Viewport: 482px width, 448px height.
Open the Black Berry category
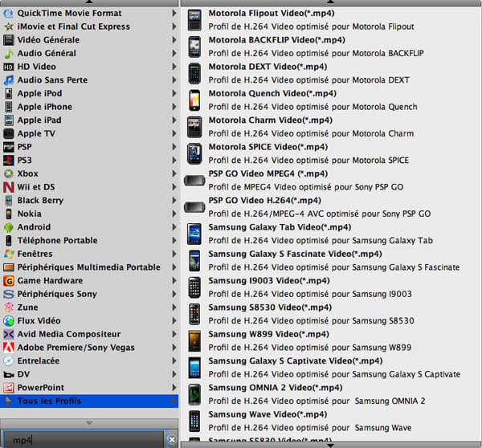[40, 201]
